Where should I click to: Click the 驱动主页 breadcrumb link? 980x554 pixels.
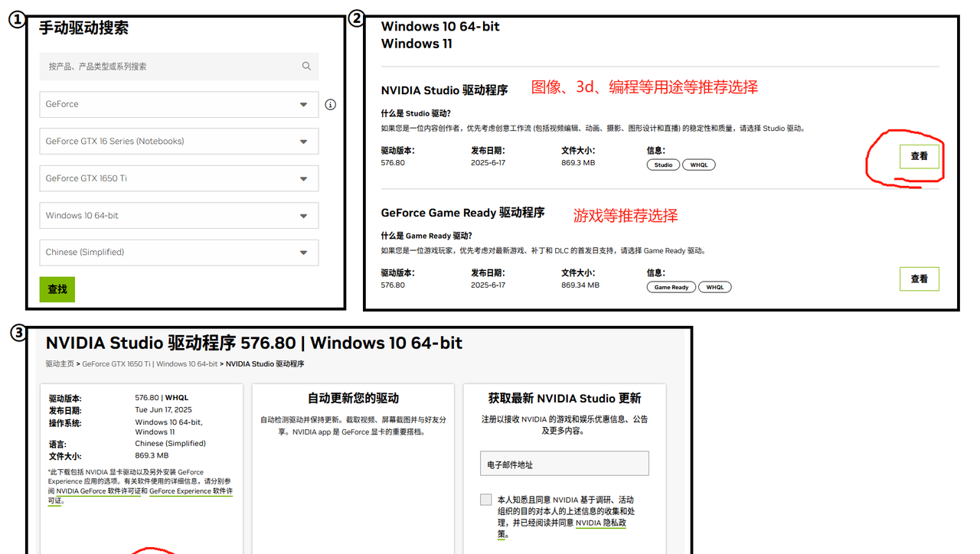tap(59, 363)
